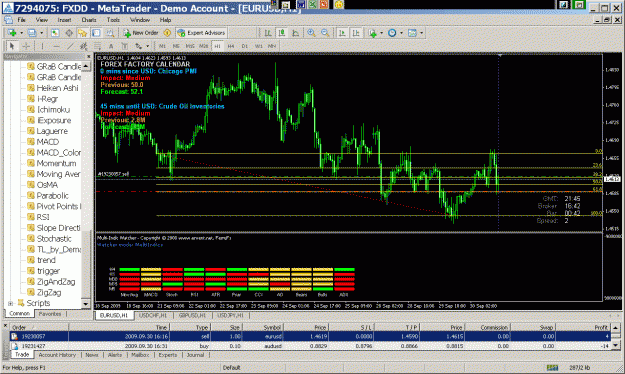Viewport: 625px width, 374px height.
Task: Toggle the Market Watch window
Action: click(x=55, y=33)
